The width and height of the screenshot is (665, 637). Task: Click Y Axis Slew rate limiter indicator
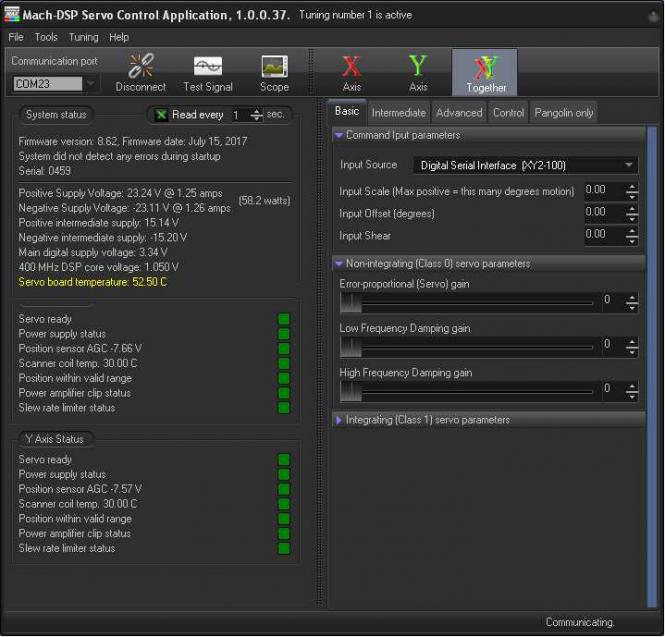pyautogui.click(x=284, y=548)
